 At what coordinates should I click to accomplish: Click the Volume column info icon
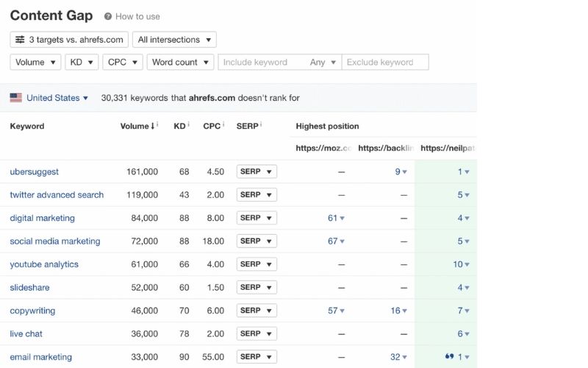click(x=157, y=124)
